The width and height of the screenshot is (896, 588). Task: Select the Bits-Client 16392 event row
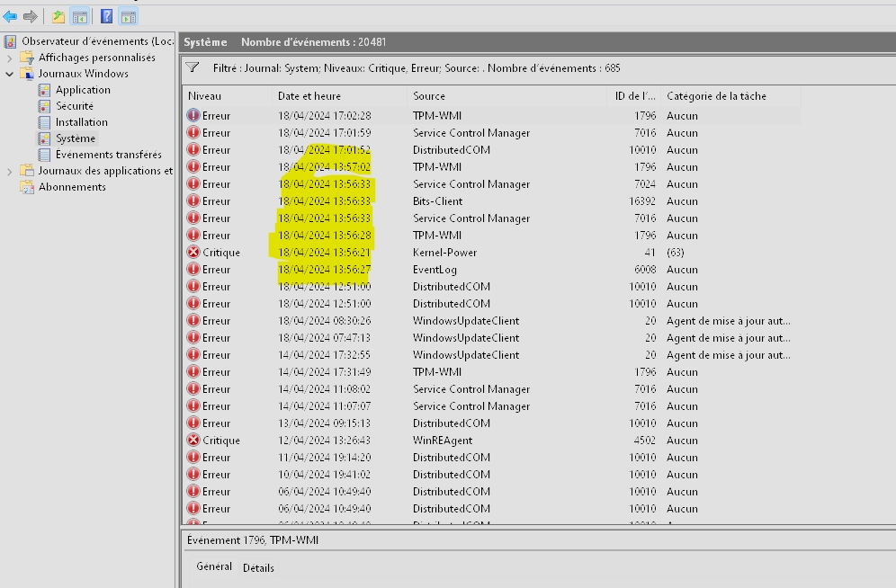pos(438,201)
